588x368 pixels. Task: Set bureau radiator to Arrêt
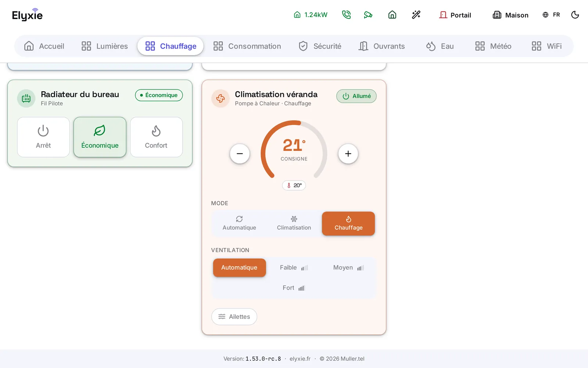coord(43,137)
